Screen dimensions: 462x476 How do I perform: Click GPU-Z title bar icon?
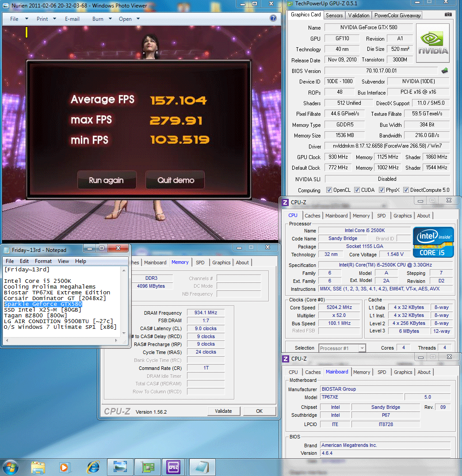[x=290, y=4]
